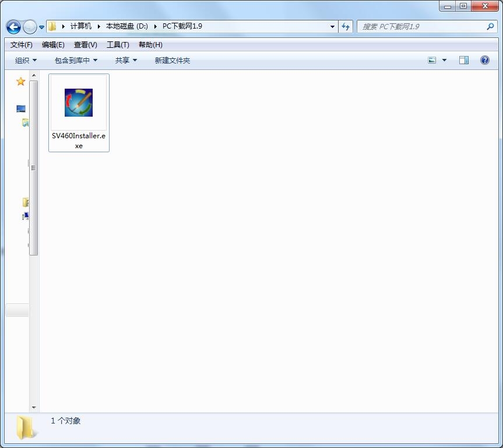The height and width of the screenshot is (448, 503).
Task: Minimize the Explorer window
Action: (448, 6)
